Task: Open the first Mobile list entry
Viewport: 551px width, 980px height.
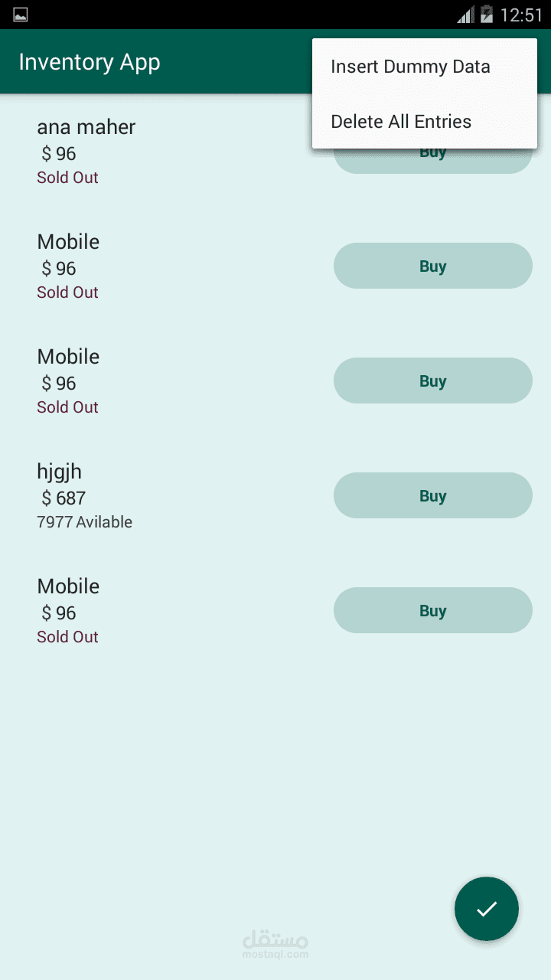Action: click(68, 242)
